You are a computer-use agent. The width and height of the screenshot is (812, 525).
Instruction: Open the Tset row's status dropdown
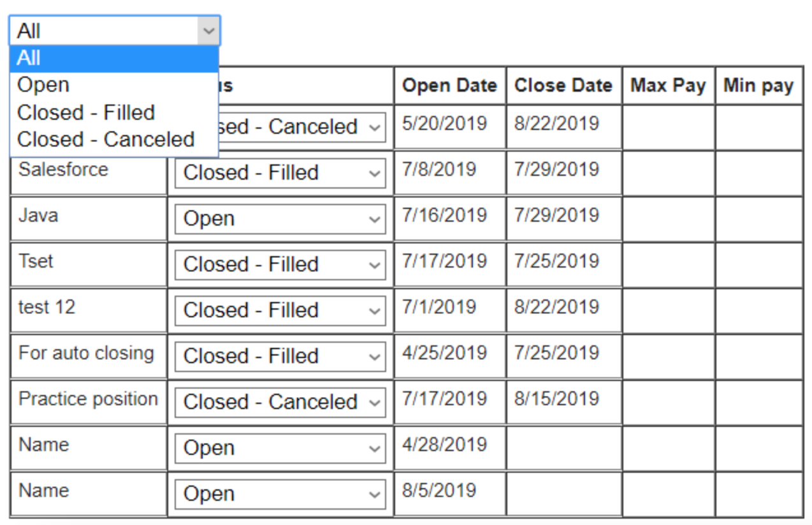click(280, 264)
